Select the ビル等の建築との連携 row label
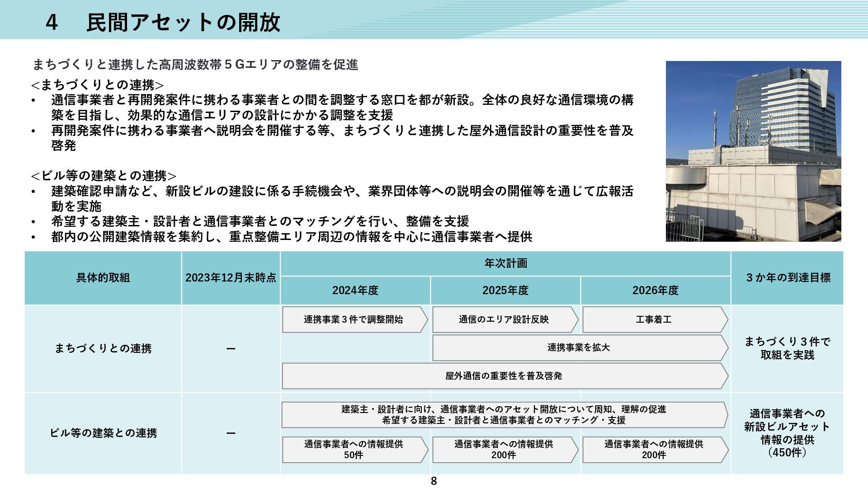Image resolution: width=868 pixels, height=488 pixels. pyautogui.click(x=103, y=433)
